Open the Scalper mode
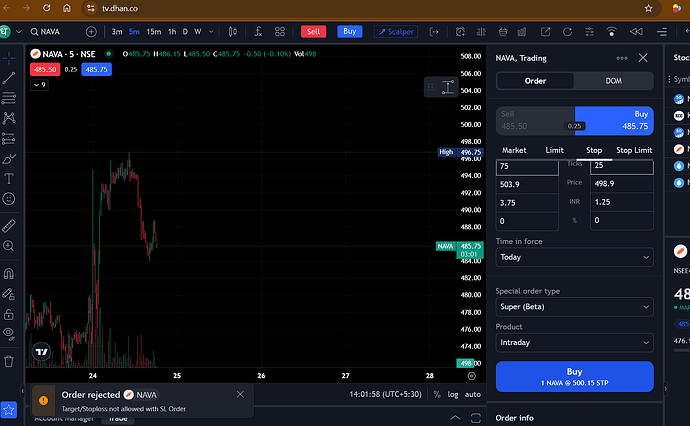The width and height of the screenshot is (690, 426). tap(396, 32)
